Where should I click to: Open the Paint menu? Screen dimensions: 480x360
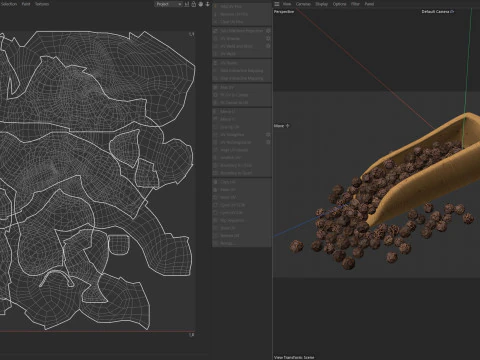click(26, 4)
